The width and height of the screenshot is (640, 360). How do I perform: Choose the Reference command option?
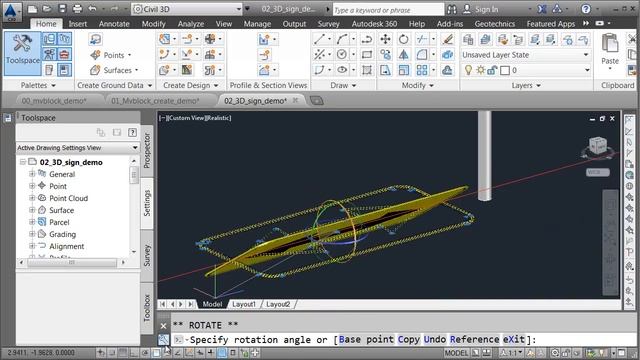tap(474, 340)
